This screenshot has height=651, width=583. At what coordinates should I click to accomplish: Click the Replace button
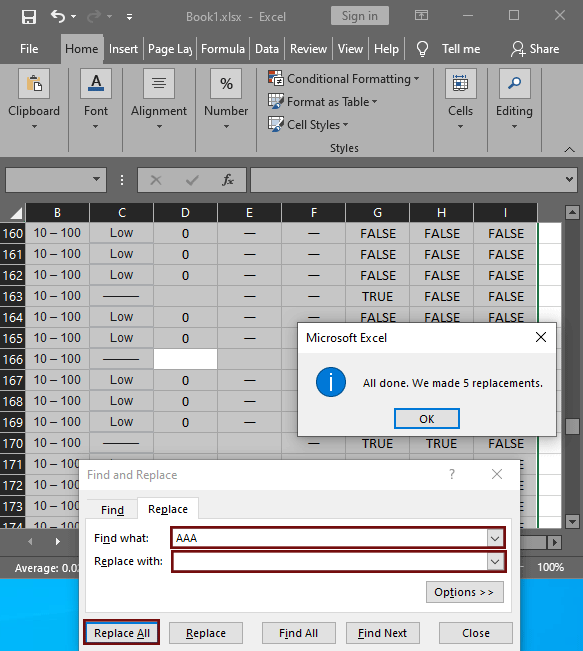[206, 633]
